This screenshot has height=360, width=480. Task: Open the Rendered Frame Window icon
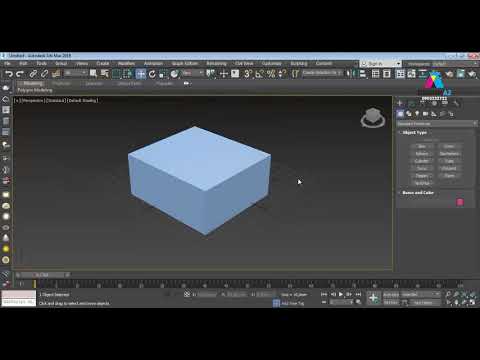[x=461, y=74]
